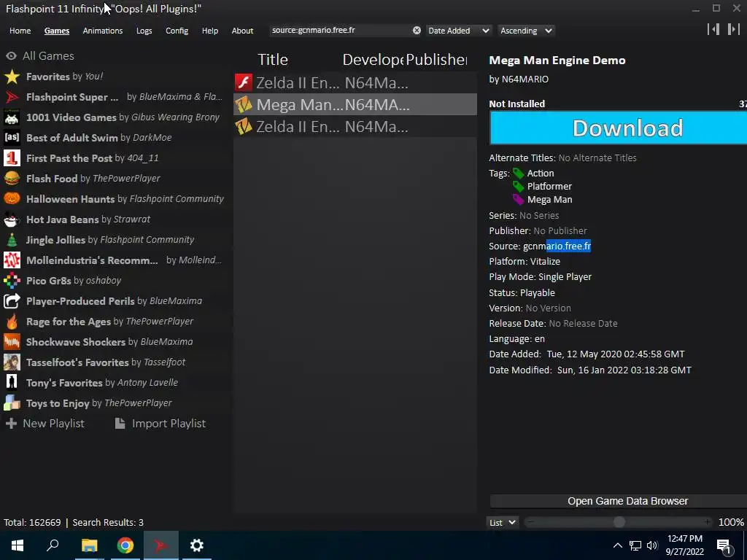Adjust the thumbnail scale slider handle
Image resolution: width=747 pixels, height=560 pixels.
[619, 522]
